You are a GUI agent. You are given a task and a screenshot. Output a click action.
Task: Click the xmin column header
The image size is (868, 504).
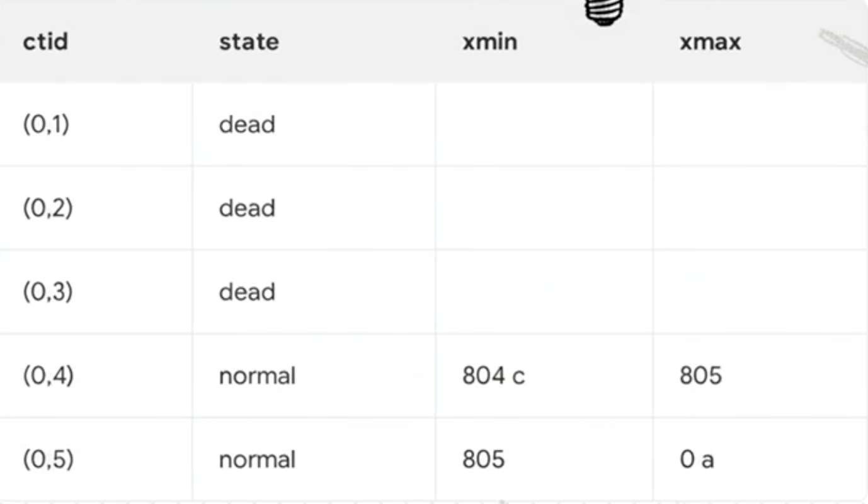[x=489, y=42]
